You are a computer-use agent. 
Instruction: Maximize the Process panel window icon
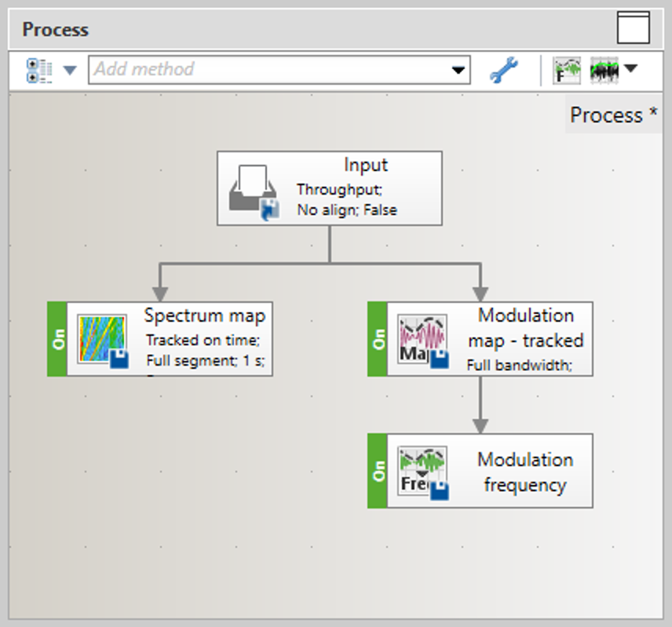click(633, 29)
